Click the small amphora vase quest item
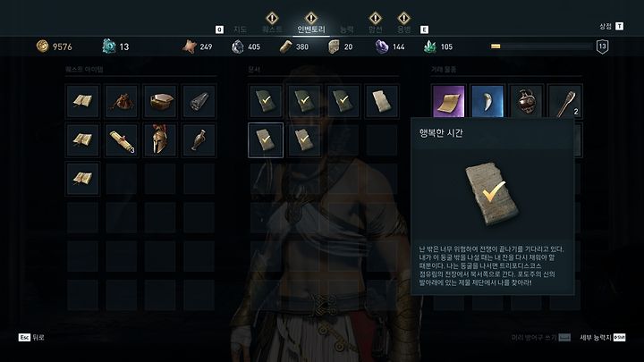The width and height of the screenshot is (644, 362). click(x=199, y=139)
